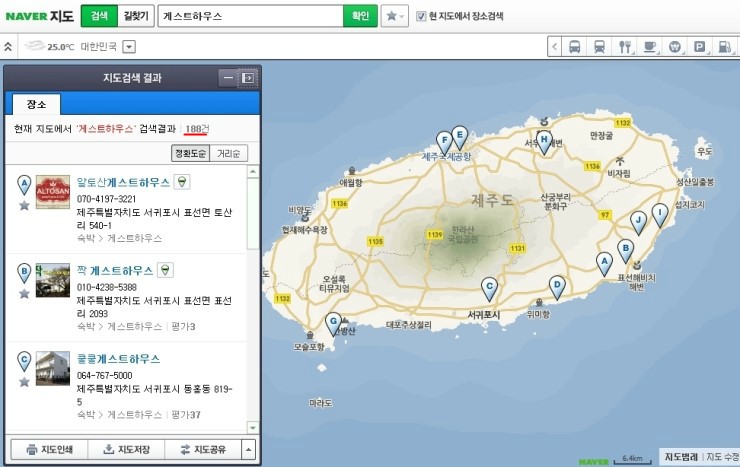Viewport: 740px width, 467px height.
Task: Click list marker B for 짝 게스트하우스
Action: tap(24, 273)
